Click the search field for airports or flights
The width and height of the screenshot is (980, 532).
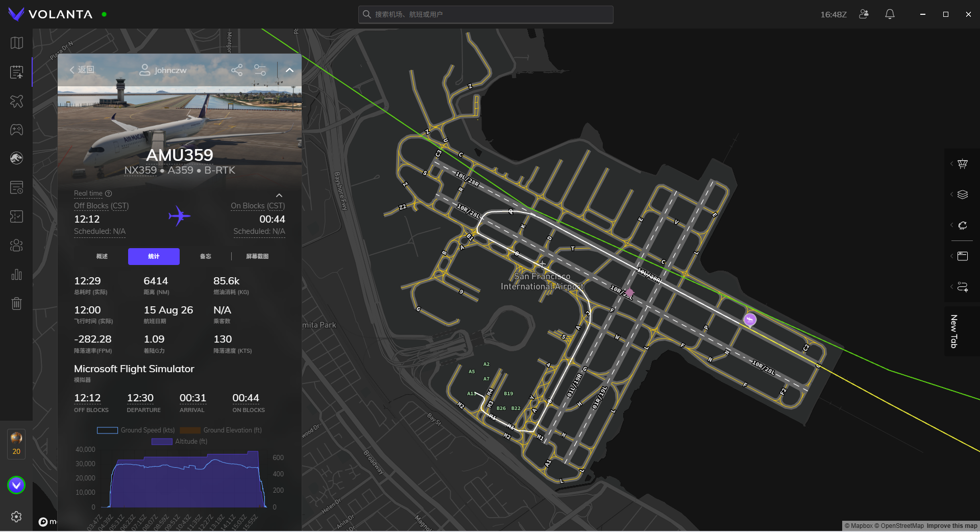point(486,14)
